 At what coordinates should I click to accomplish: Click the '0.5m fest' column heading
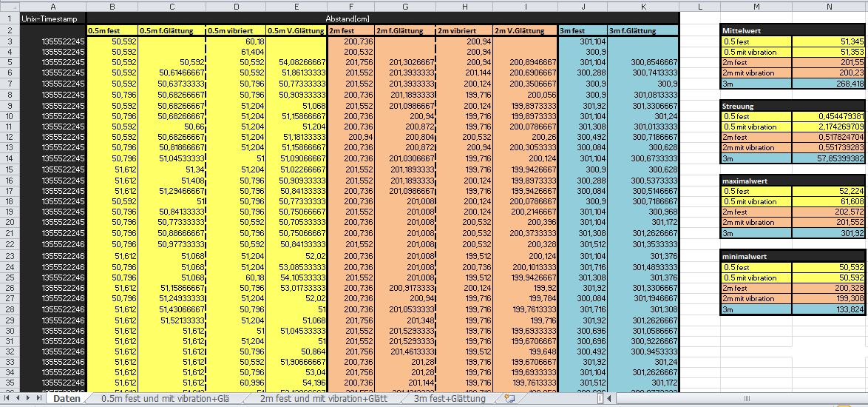click(x=112, y=31)
